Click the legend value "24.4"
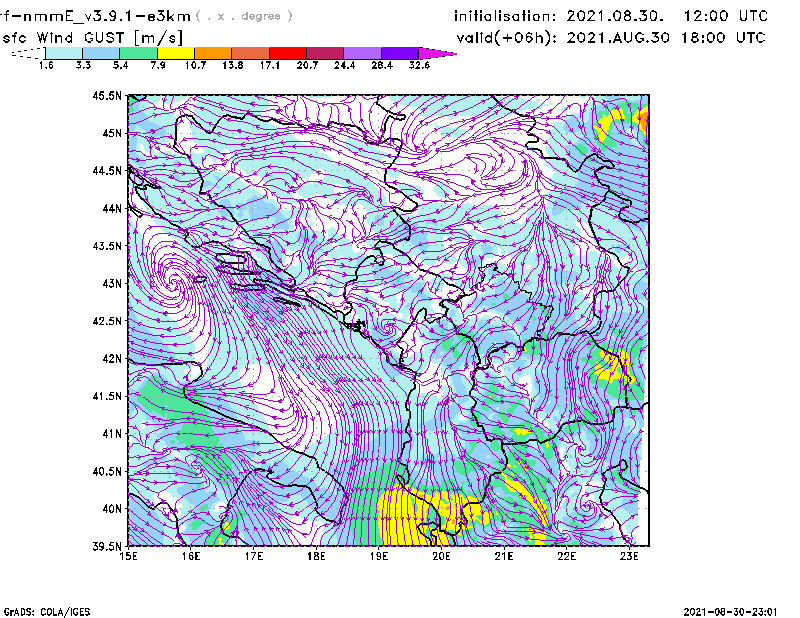Screen dimensions: 800x618 (x=344, y=65)
